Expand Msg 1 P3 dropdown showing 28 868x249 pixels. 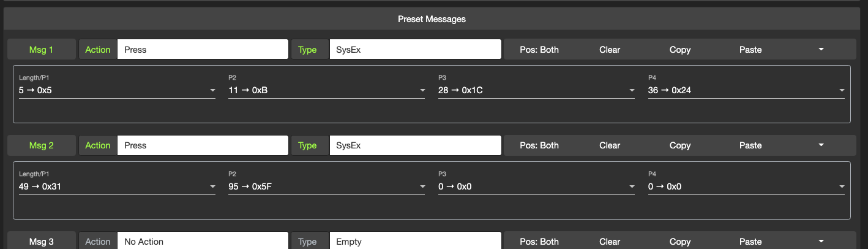(x=536, y=91)
